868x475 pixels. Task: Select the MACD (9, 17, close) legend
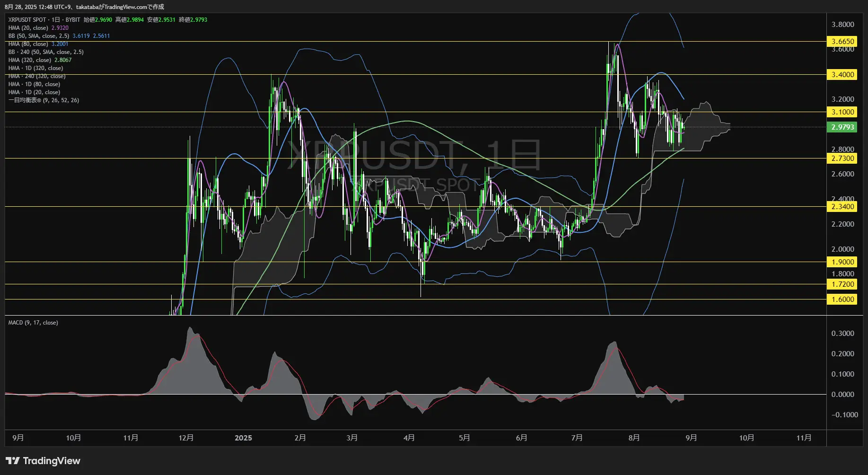coord(33,323)
